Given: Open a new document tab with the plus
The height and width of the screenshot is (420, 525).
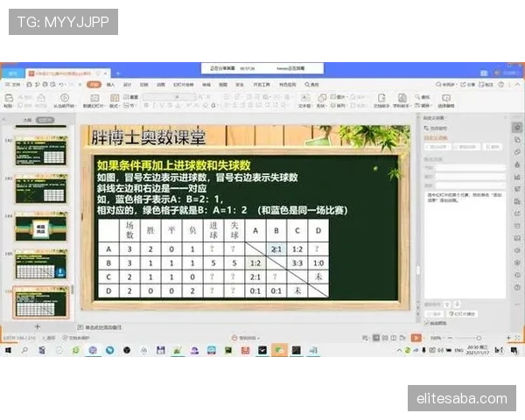Looking at the screenshot, I should tap(118, 73).
